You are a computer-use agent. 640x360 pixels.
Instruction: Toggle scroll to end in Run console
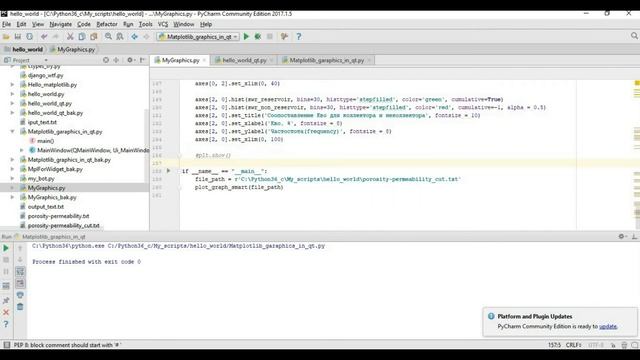20,283
